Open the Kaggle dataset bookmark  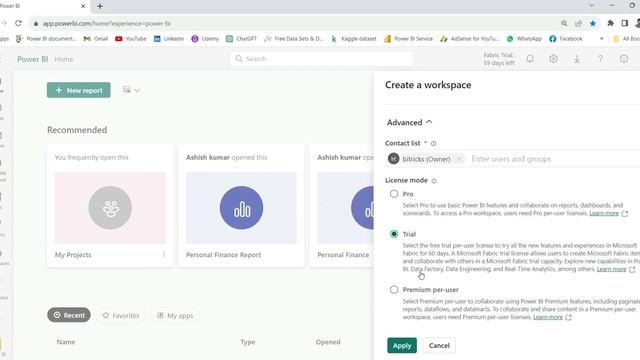(354, 39)
